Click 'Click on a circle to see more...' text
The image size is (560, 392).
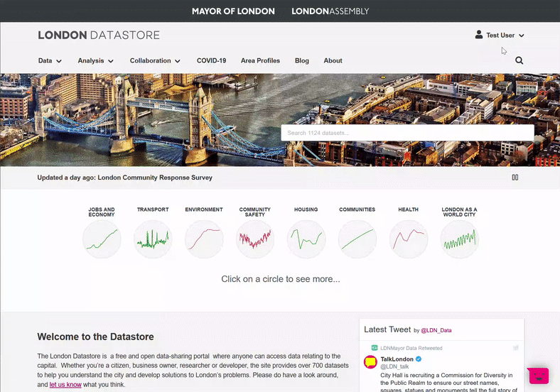(x=281, y=279)
